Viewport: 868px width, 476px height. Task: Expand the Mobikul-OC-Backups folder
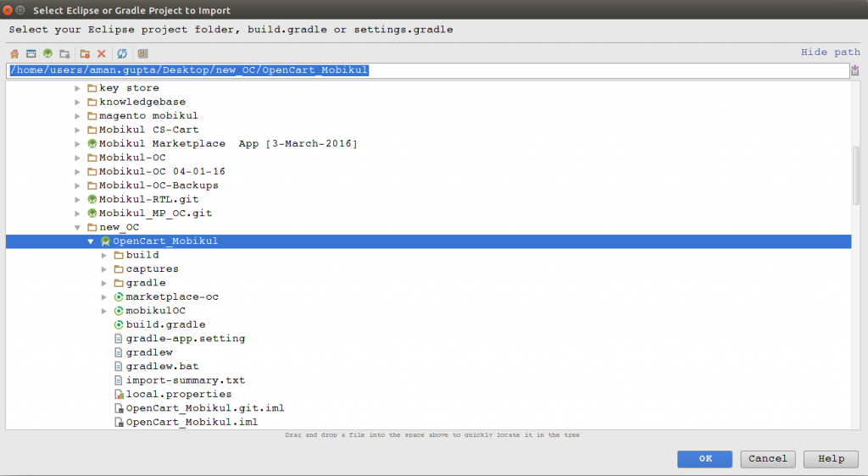77,185
